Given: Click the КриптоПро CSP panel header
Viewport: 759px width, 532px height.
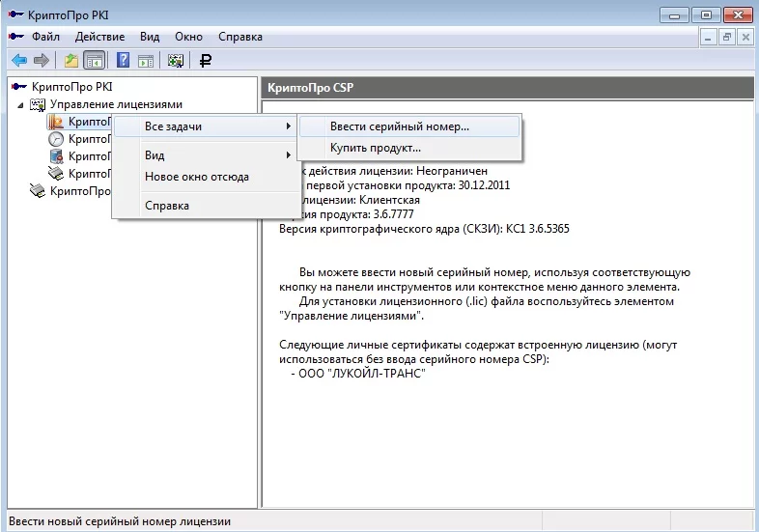Looking at the screenshot, I should 507,88.
